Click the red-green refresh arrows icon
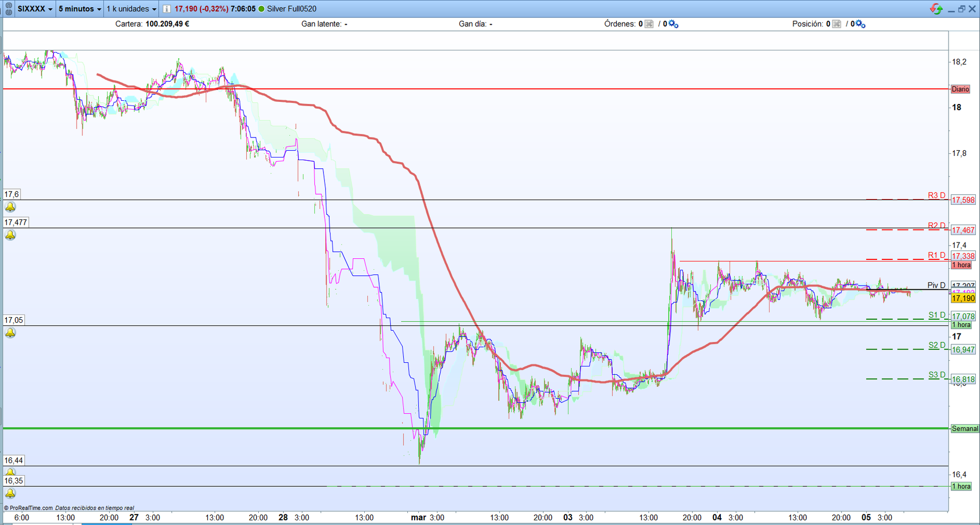Image resolution: width=980 pixels, height=525 pixels. pyautogui.click(x=936, y=9)
